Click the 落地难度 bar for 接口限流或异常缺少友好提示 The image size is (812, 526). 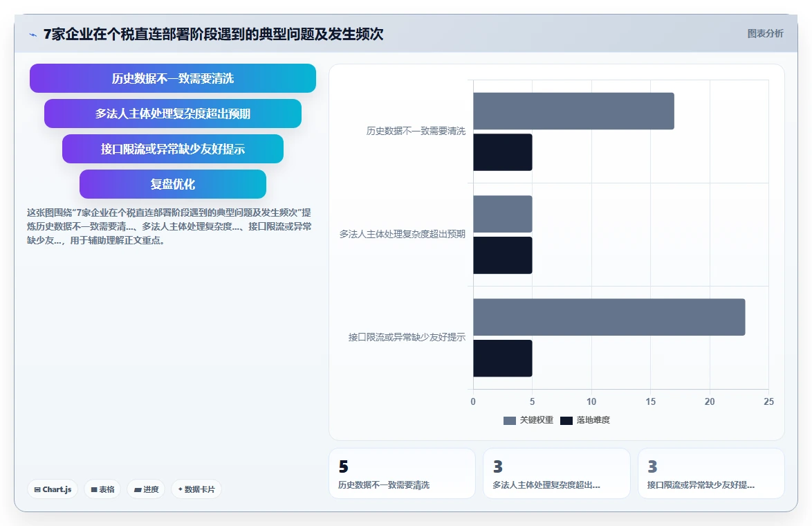502,358
